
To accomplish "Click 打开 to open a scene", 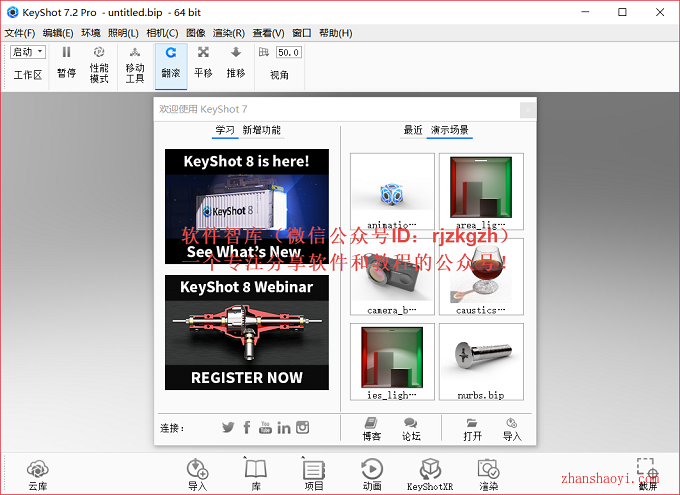I will [472, 429].
